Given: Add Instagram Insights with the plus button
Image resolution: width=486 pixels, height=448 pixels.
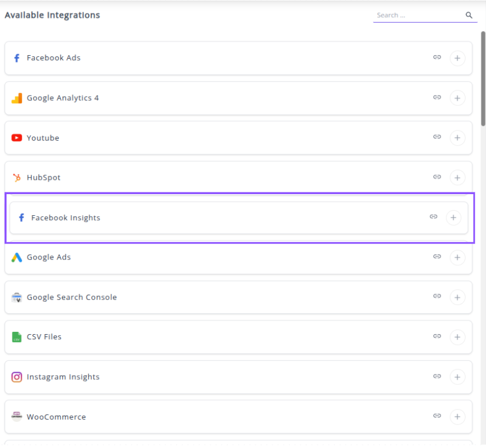Looking at the screenshot, I should pos(457,377).
